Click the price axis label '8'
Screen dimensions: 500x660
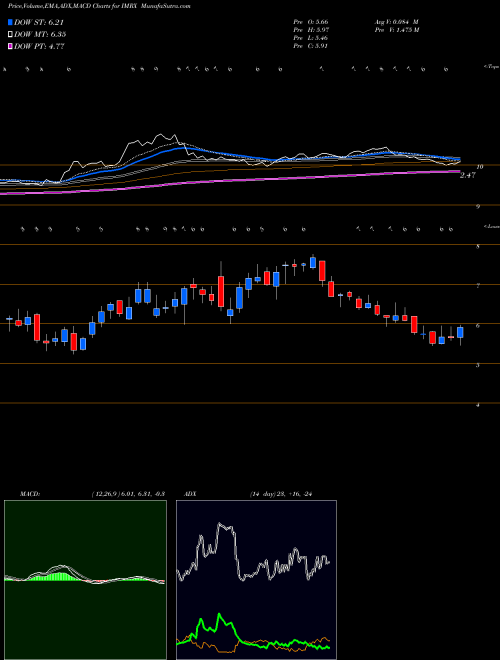[x=478, y=247]
